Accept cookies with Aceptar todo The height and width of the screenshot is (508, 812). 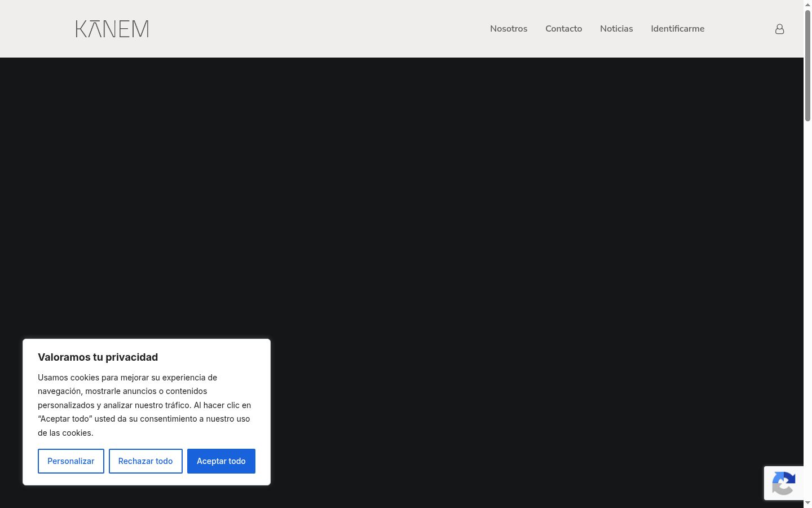click(x=221, y=461)
